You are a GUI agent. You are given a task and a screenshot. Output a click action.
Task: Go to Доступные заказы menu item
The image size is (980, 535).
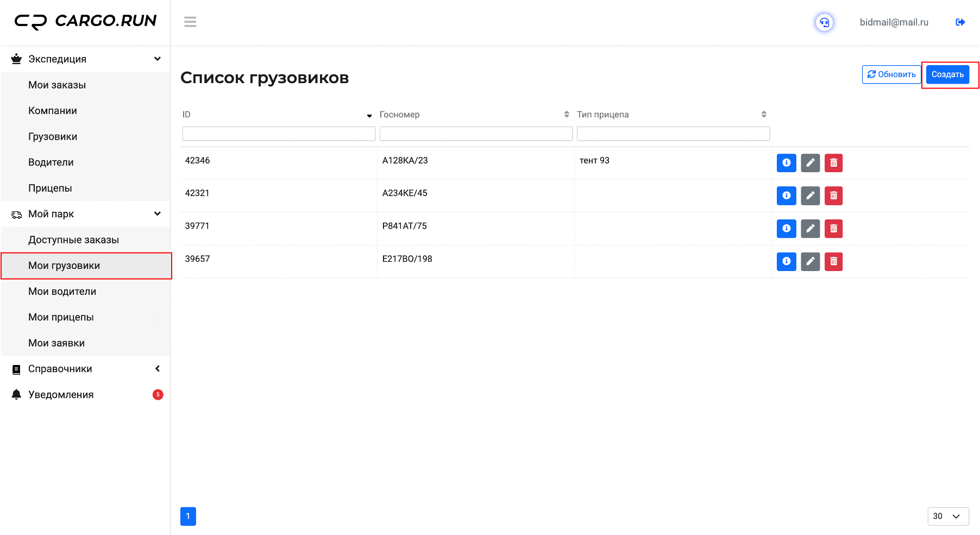[73, 240]
